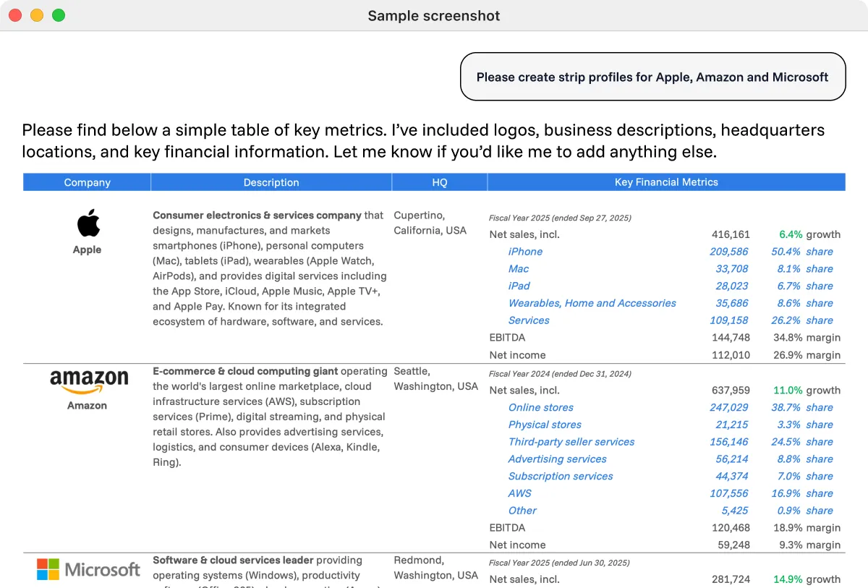868x588 pixels.
Task: Click the AWS segment link
Action: click(x=519, y=493)
